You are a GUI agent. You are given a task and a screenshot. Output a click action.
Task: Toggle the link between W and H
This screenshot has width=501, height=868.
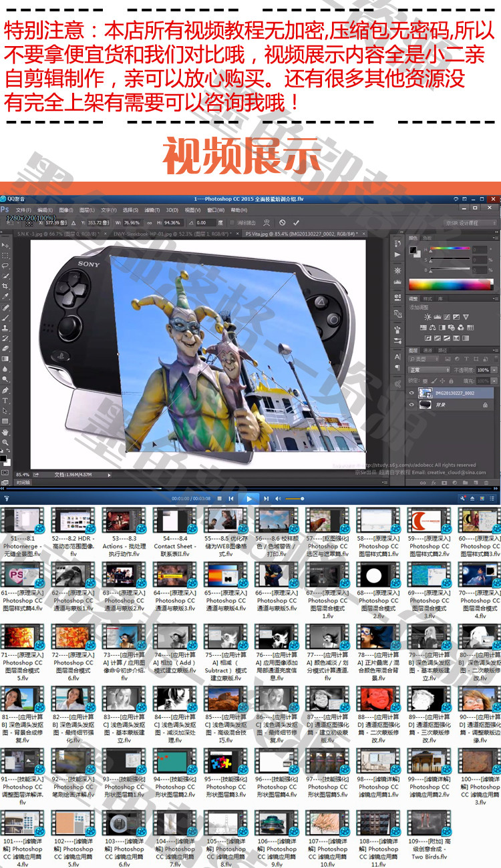click(149, 223)
